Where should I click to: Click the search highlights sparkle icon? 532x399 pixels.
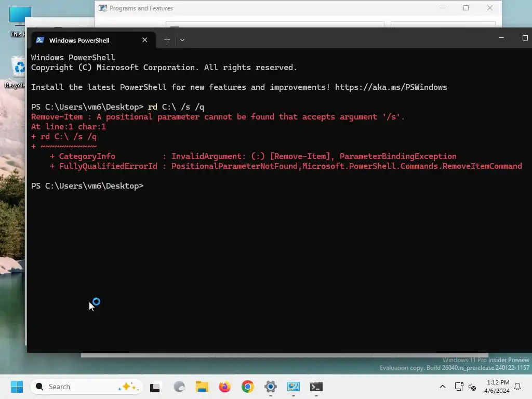click(x=129, y=387)
